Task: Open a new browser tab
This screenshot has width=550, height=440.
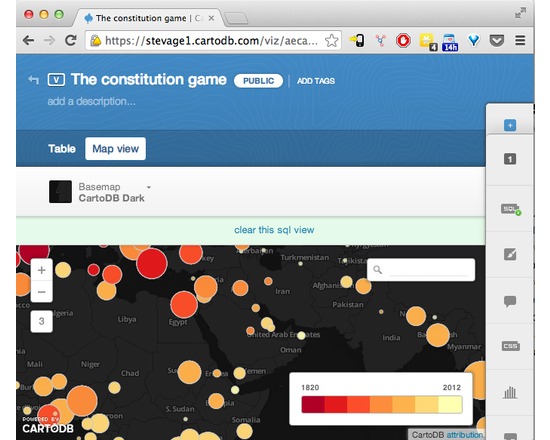Action: coord(236,19)
